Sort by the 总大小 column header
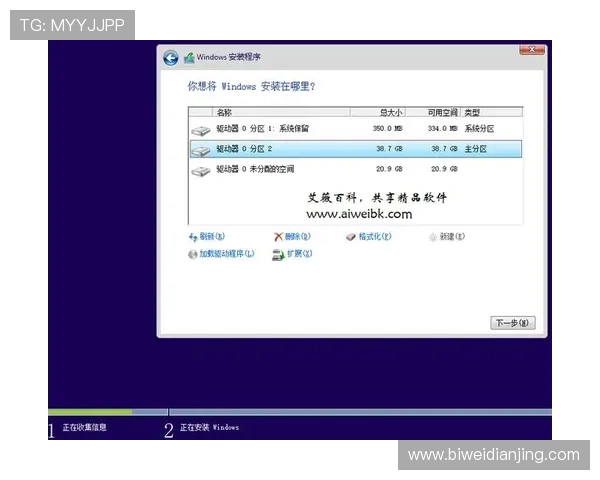600x480 pixels. click(378, 112)
